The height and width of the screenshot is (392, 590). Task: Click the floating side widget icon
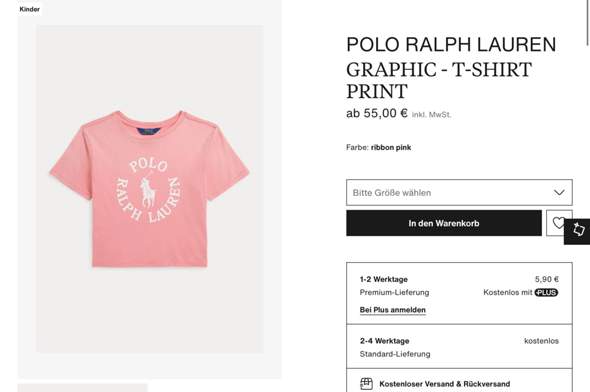578,231
